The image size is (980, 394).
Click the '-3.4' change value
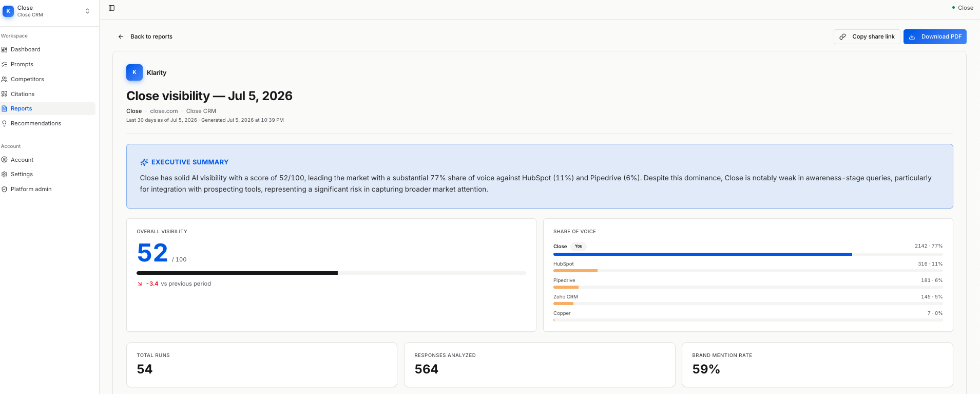(x=152, y=284)
